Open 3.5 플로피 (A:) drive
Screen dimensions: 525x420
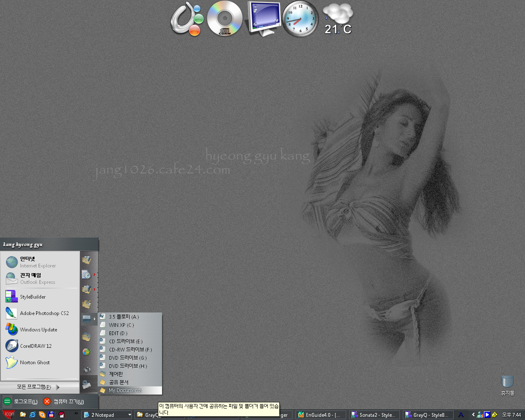click(130, 317)
